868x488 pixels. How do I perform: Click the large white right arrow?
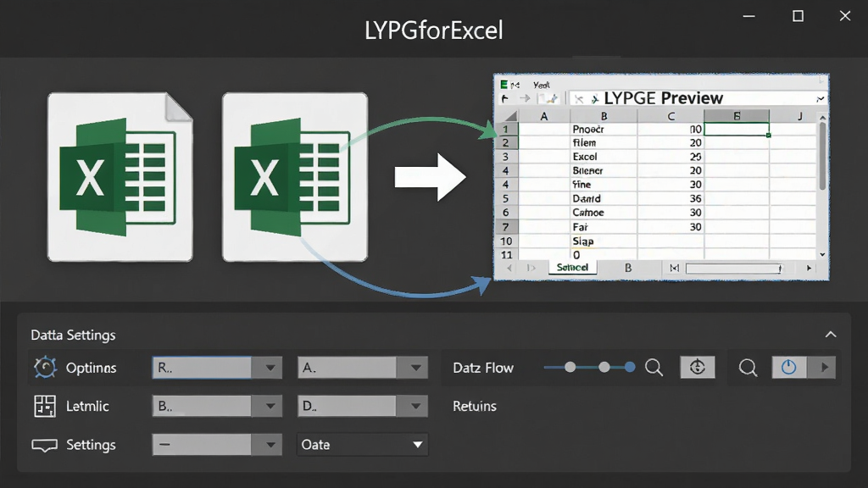pos(430,178)
